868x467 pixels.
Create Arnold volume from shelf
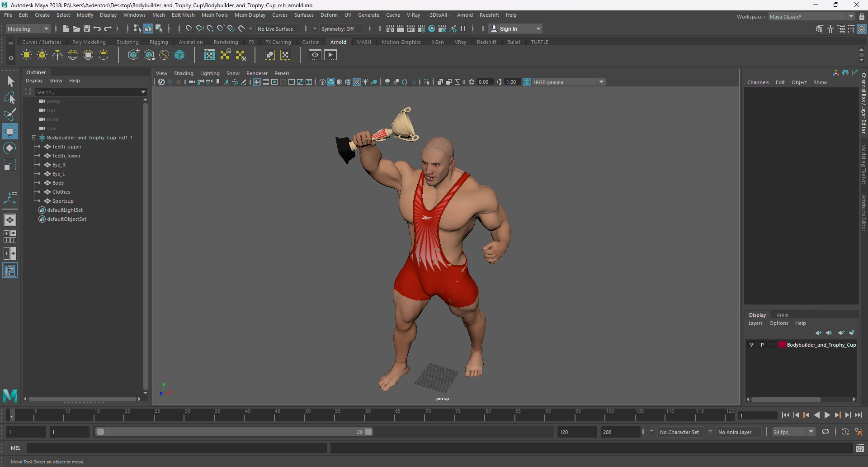(x=179, y=55)
